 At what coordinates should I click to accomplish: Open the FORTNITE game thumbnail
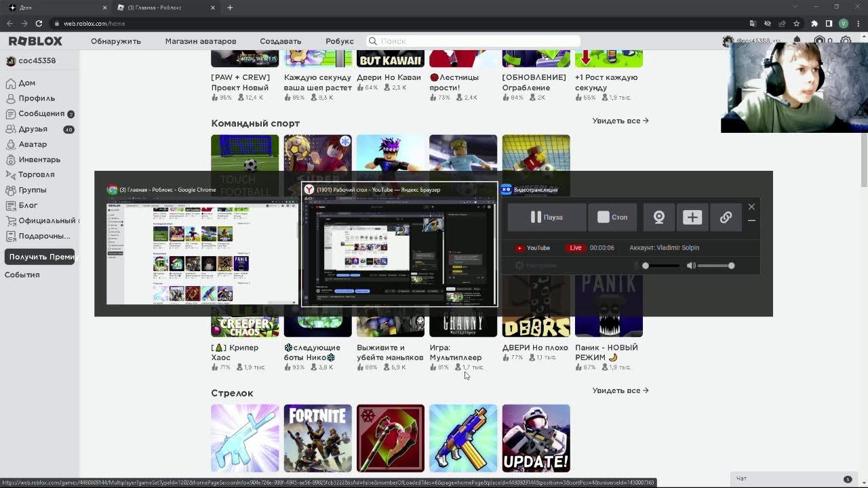[x=318, y=439]
